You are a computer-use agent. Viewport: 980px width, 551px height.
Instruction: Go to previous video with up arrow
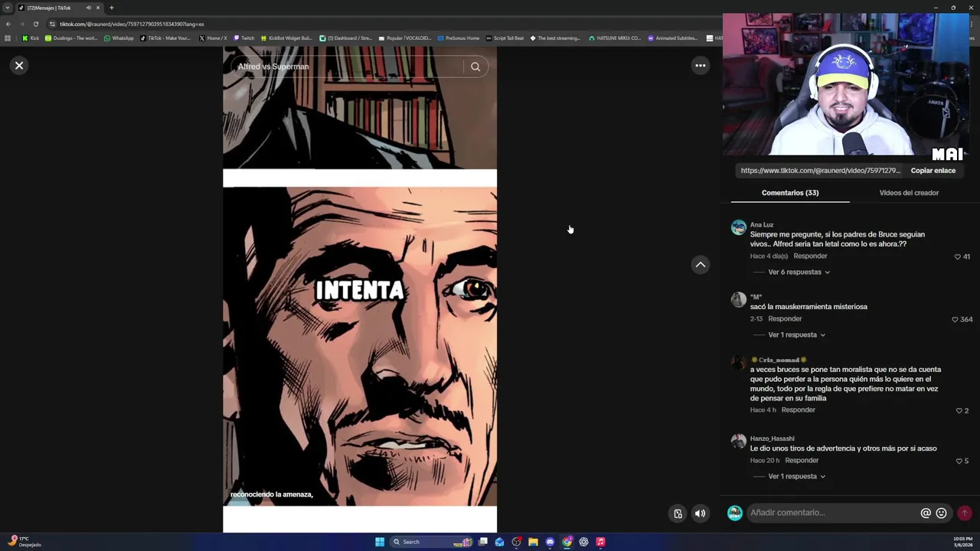click(700, 265)
